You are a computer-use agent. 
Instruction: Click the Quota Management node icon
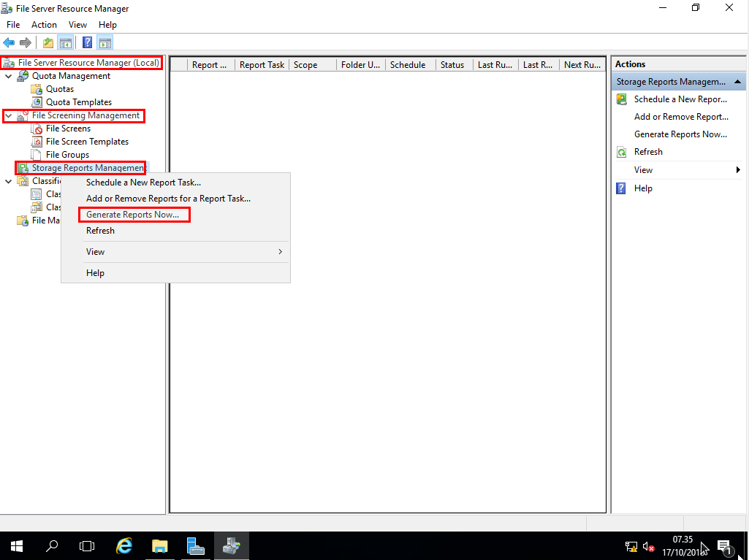pos(23,76)
